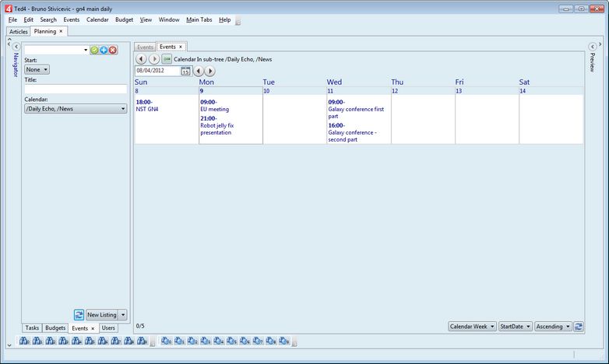609x364 pixels.
Task: Go forward using the calendar toolbar forward arrow
Action: pos(154,59)
